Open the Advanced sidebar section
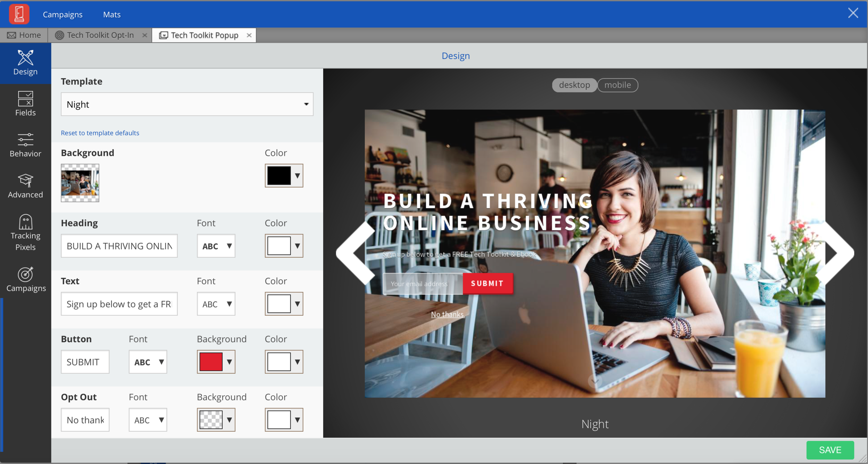Screen dimensions: 868x464 click(25, 186)
